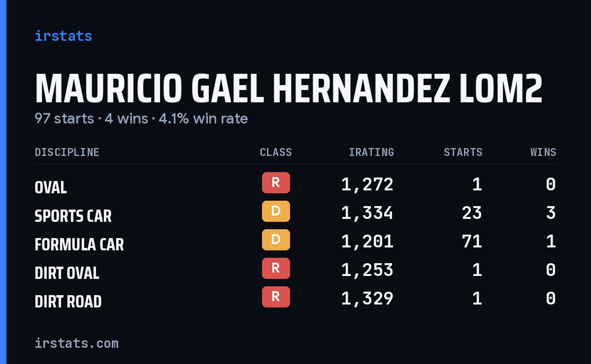The width and height of the screenshot is (591, 364).
Task: Open the irstats.com footer link
Action: [x=76, y=343]
